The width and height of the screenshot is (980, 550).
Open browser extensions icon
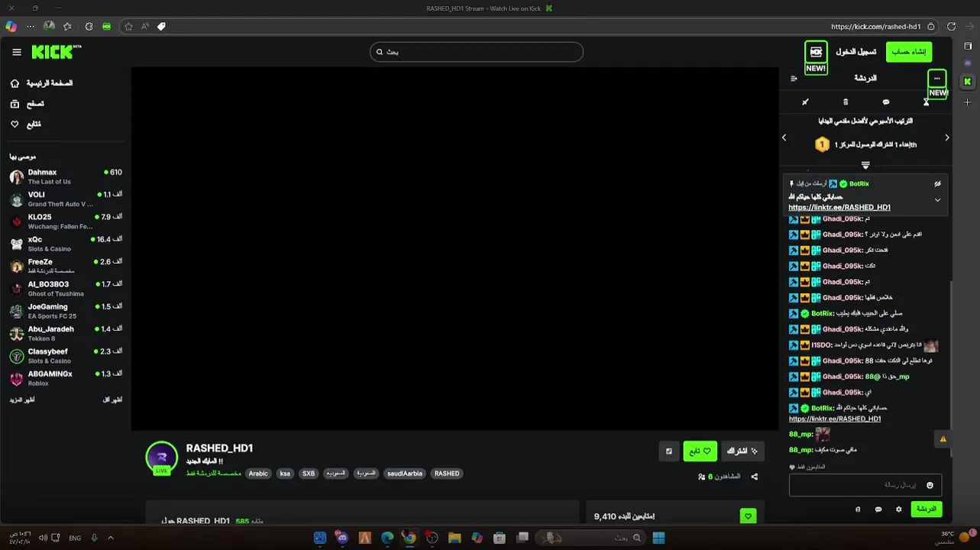coord(89,26)
